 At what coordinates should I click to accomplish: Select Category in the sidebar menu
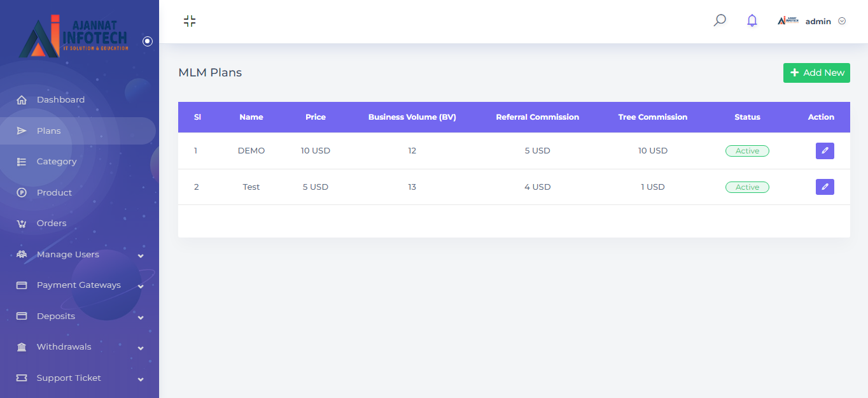pos(57,162)
